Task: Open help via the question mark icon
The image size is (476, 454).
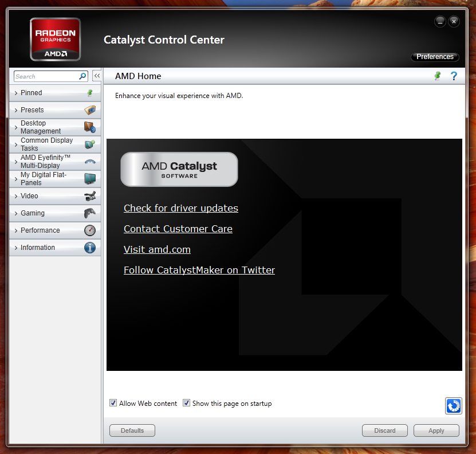Action: [x=454, y=76]
